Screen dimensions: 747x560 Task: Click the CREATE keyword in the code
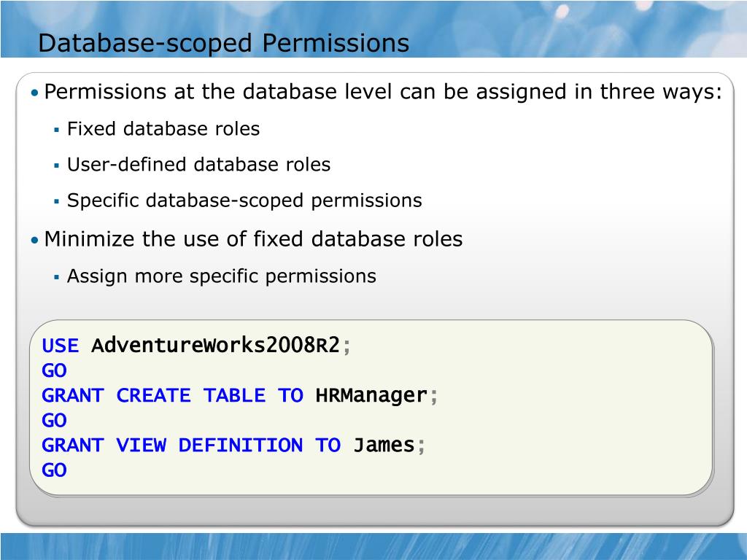pos(153,396)
